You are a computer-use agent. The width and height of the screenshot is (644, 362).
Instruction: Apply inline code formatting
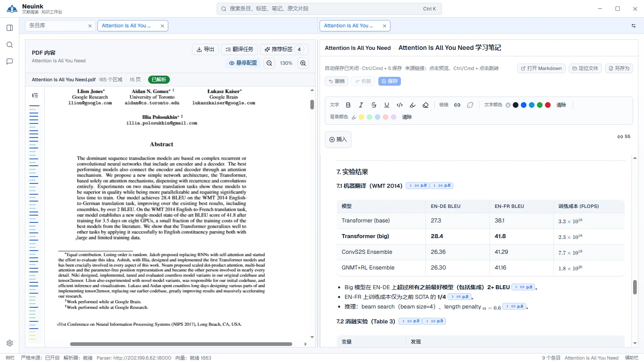[x=400, y=105]
